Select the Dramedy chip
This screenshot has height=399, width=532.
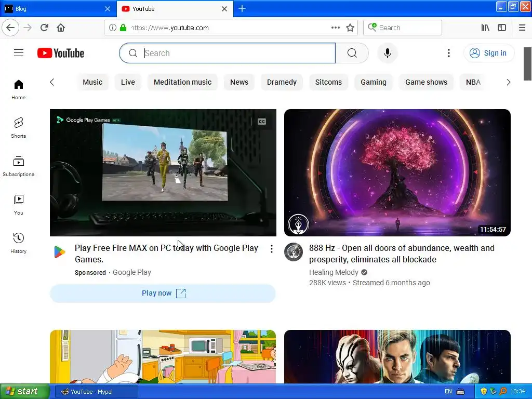pos(282,82)
